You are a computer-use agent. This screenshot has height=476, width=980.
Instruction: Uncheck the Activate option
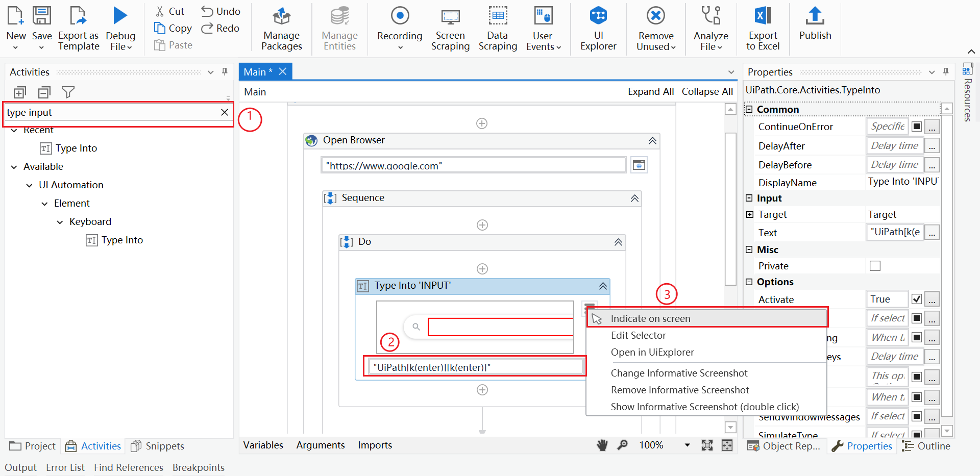pyautogui.click(x=916, y=299)
